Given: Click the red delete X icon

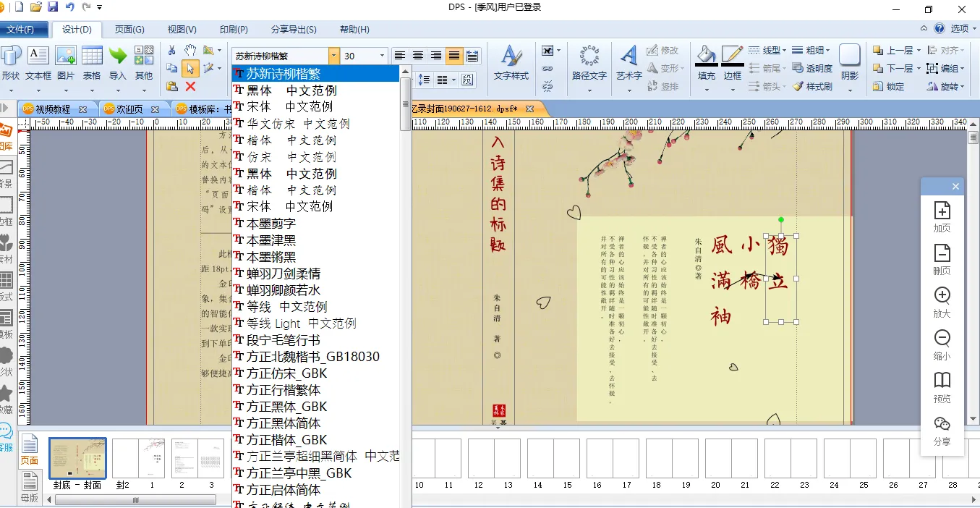Looking at the screenshot, I should (x=190, y=86).
